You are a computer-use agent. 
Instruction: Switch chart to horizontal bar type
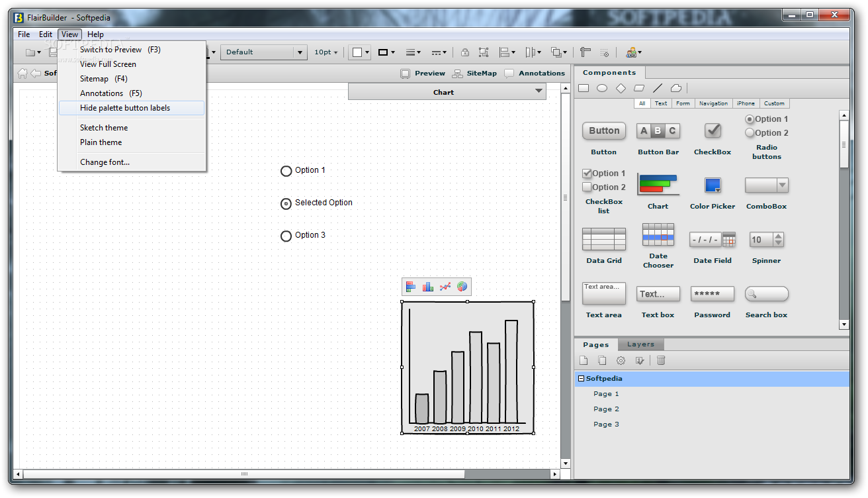(x=411, y=287)
